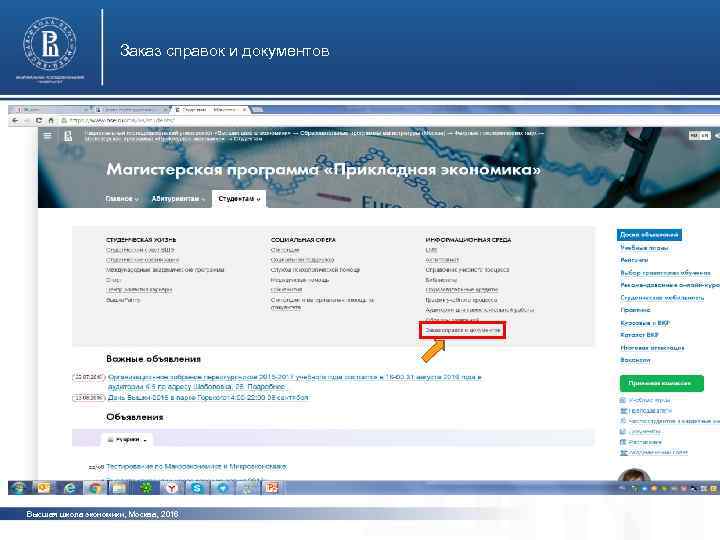Open Тестирование по Макроэкономике и Микроэкономике

[x=197, y=467]
